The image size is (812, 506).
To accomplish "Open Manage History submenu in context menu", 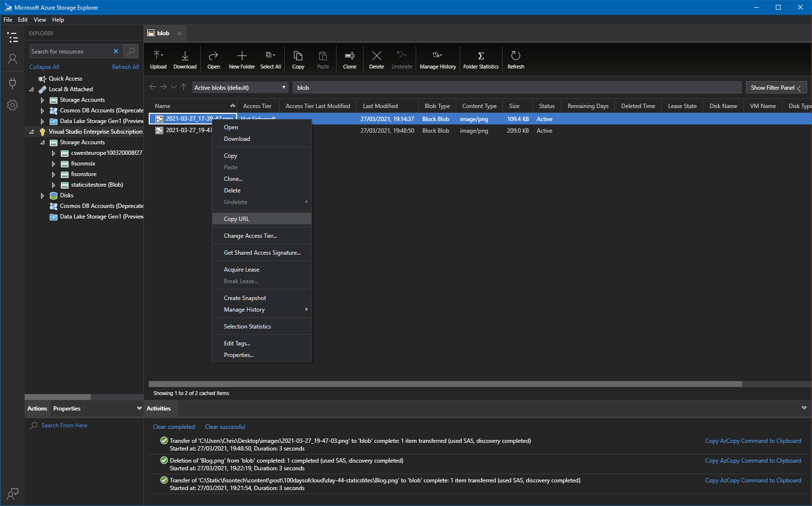I will coord(262,310).
